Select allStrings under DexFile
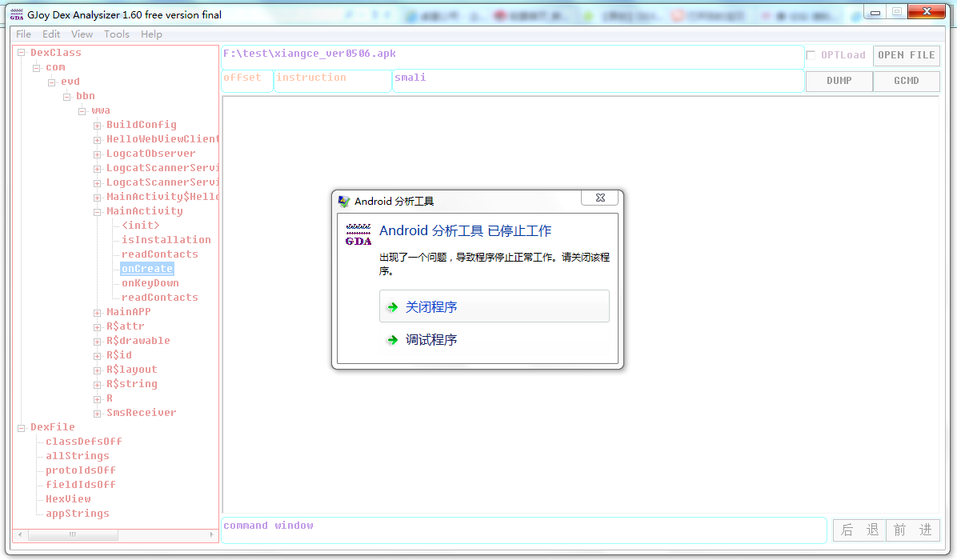Image resolution: width=957 pixels, height=560 pixels. tap(78, 456)
